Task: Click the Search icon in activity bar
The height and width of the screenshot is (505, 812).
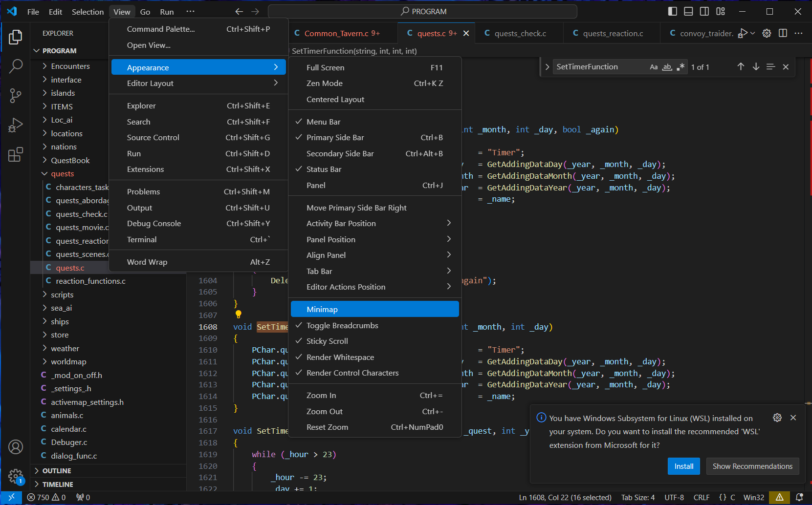Action: click(16, 66)
